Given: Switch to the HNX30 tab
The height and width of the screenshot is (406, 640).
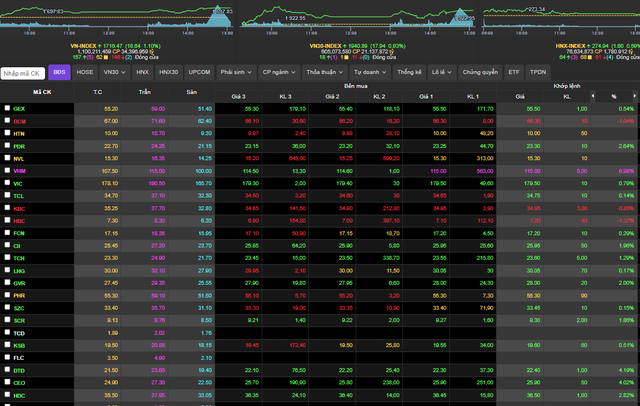Looking at the screenshot, I should 168,73.
